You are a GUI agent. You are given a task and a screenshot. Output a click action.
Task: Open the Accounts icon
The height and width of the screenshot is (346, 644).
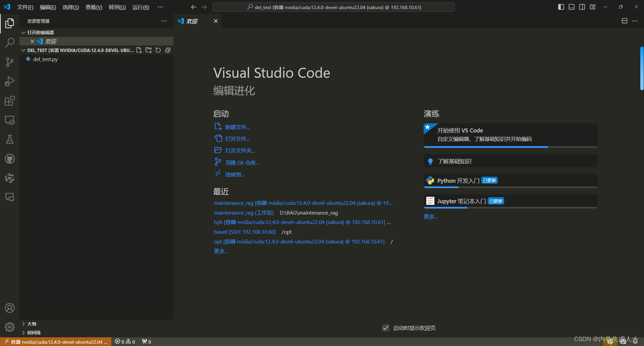coord(10,308)
